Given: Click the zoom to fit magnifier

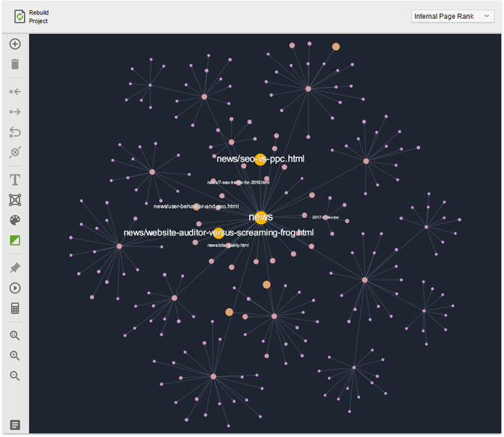Looking at the screenshot, I should (14, 336).
